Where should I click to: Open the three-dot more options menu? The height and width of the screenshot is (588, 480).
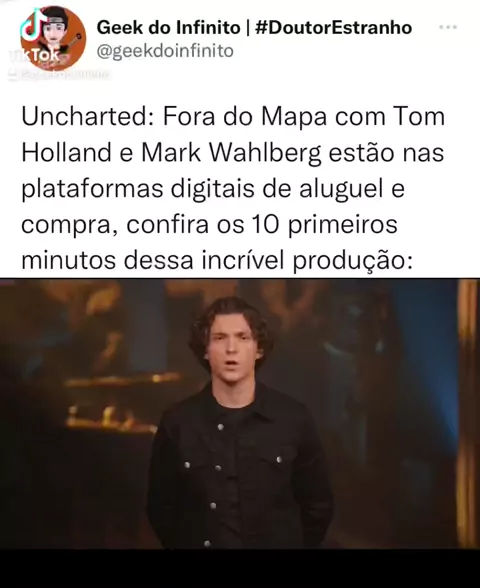pyautogui.click(x=448, y=27)
